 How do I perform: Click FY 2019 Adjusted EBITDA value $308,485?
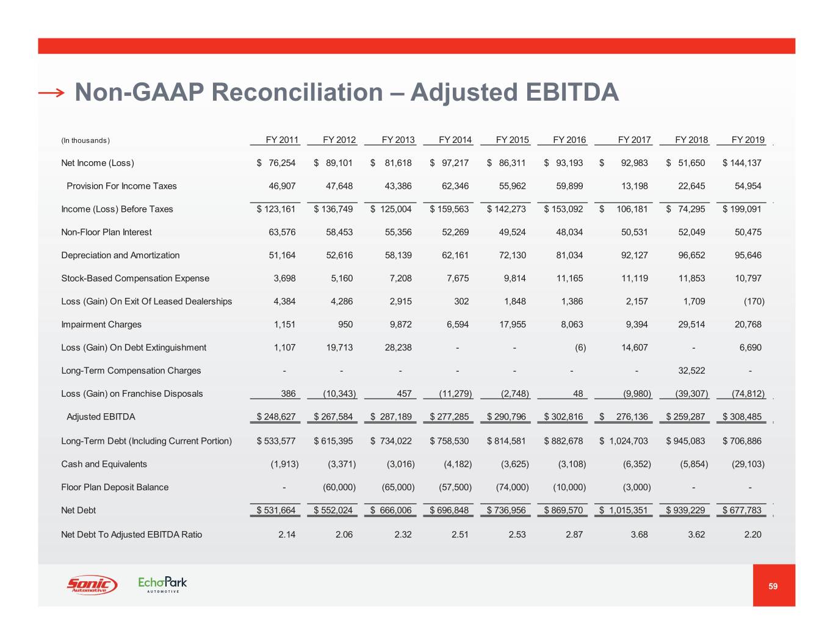[x=742, y=417]
